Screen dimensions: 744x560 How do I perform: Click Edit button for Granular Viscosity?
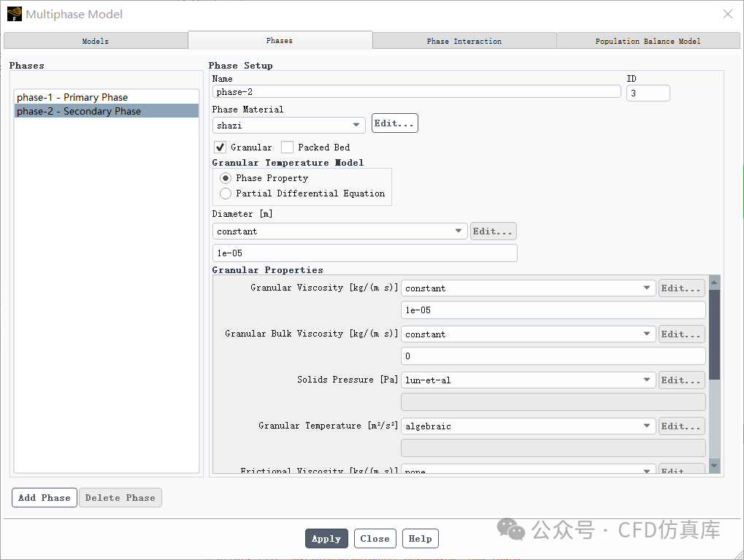coord(681,288)
